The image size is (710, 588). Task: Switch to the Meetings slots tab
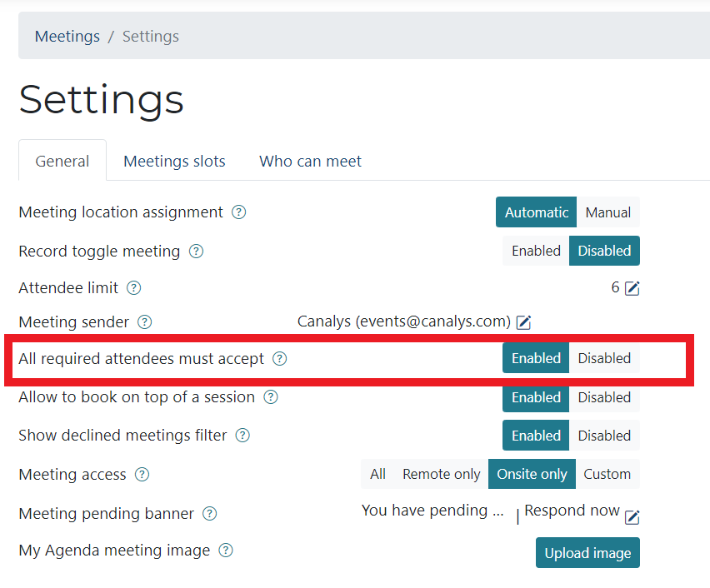click(x=174, y=162)
